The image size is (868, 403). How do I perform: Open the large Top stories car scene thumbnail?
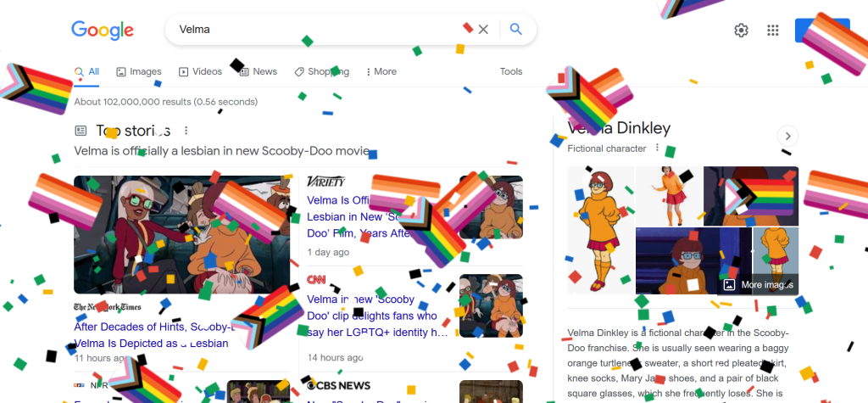tap(181, 234)
